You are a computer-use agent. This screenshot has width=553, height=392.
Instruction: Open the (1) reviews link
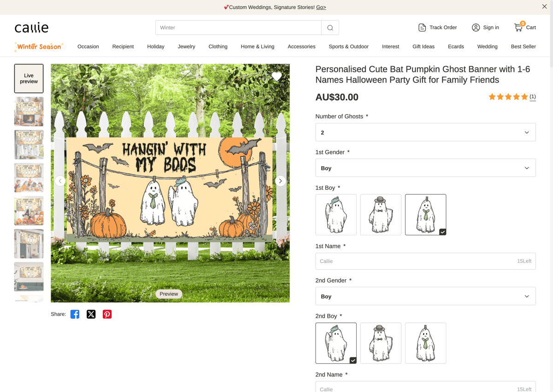[x=533, y=97]
